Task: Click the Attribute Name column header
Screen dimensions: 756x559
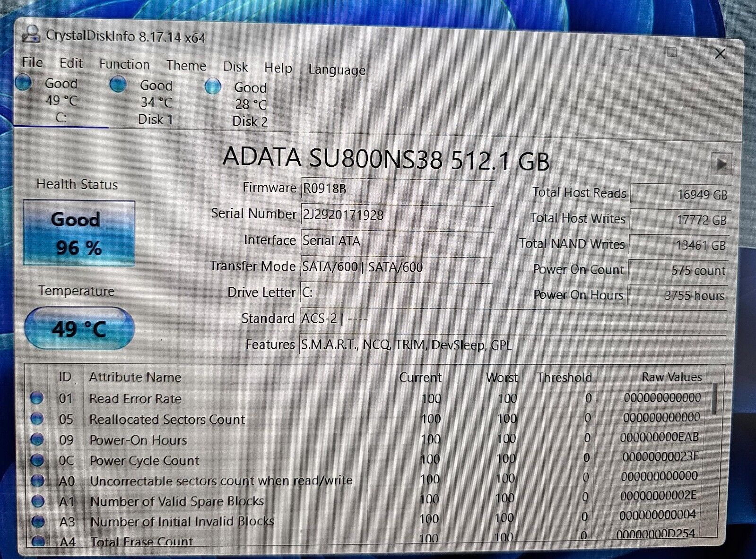Action: tap(135, 377)
